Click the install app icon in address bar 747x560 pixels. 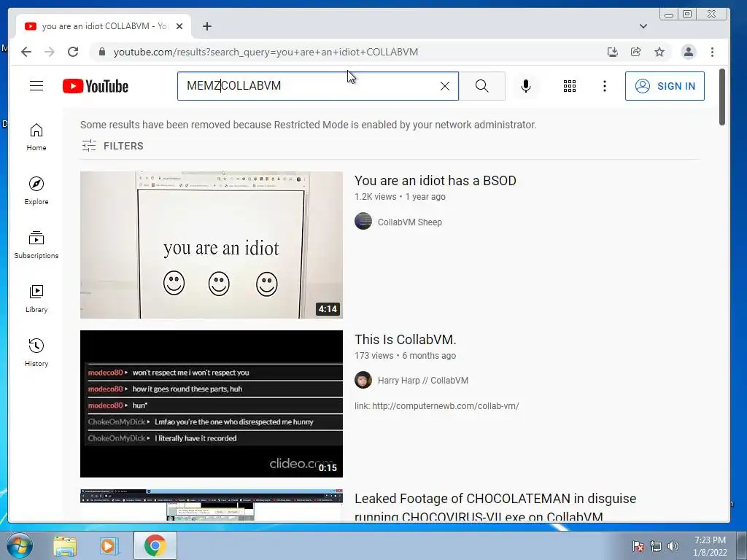[x=613, y=52]
